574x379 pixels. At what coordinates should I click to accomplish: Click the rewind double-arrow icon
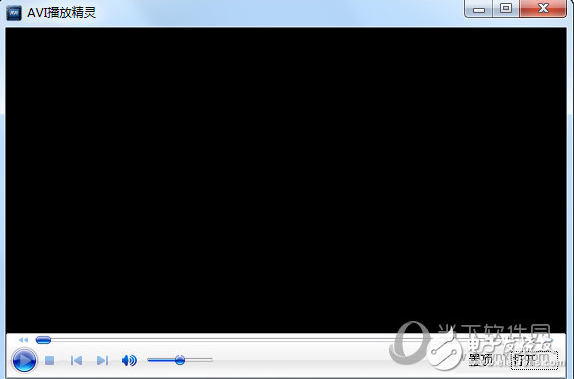(23, 340)
